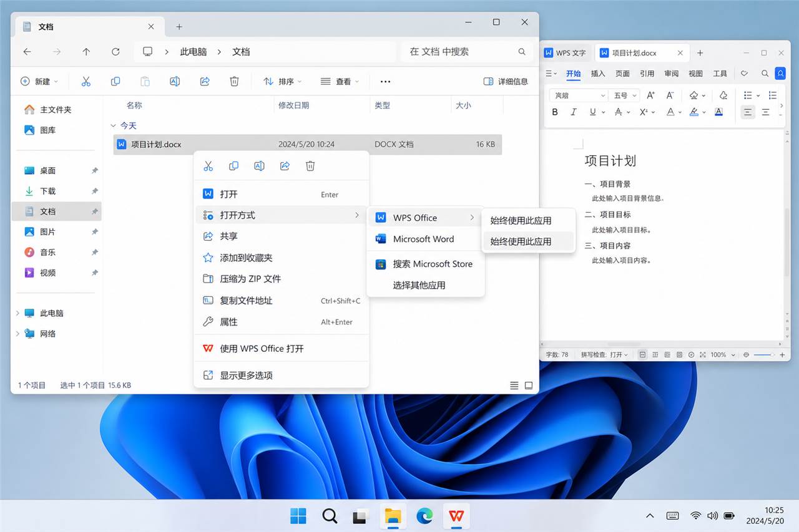Image resolution: width=799 pixels, height=532 pixels.
Task: Expand 网络 in the navigation tree
Action: 17,334
